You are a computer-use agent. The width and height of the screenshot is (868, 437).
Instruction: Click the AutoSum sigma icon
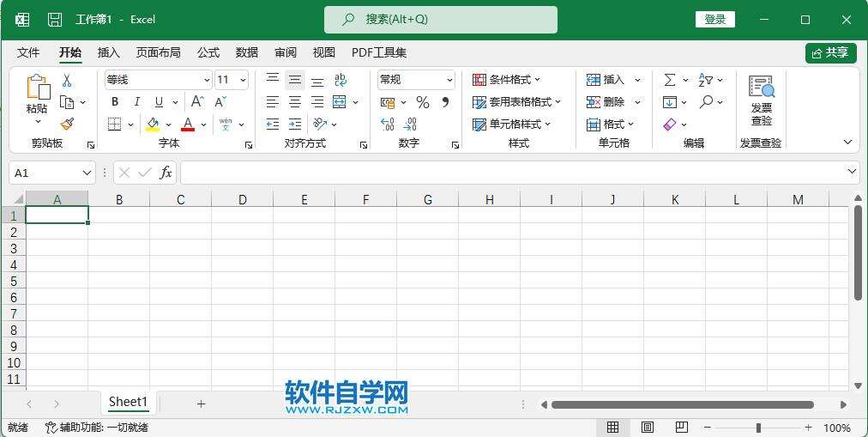[x=670, y=80]
